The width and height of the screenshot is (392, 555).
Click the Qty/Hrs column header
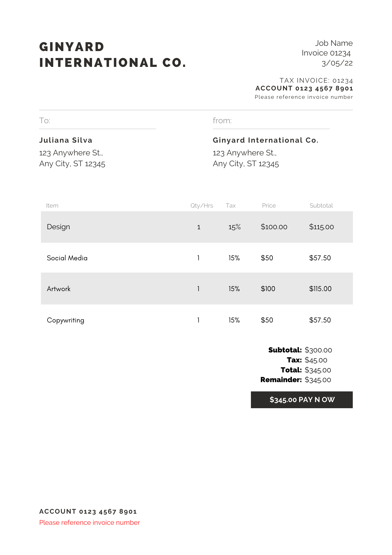pos(202,206)
